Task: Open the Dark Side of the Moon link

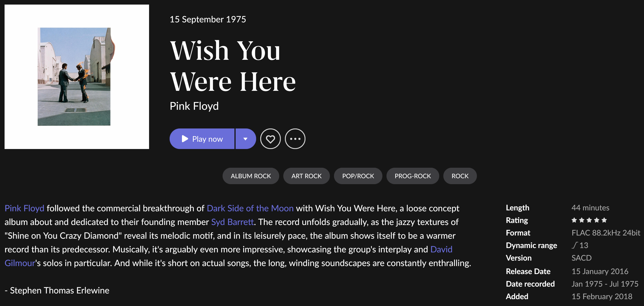Action: [x=250, y=208]
